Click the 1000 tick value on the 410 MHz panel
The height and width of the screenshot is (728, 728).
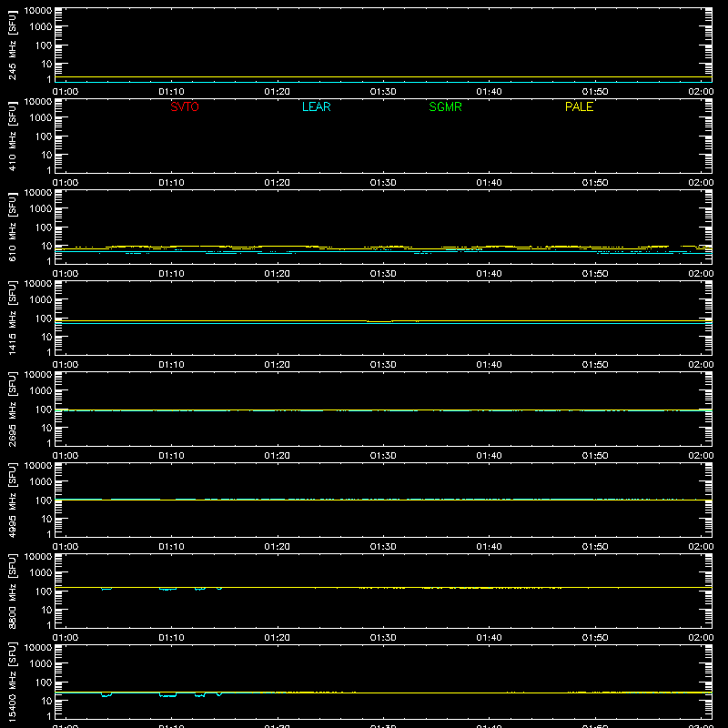[41, 118]
